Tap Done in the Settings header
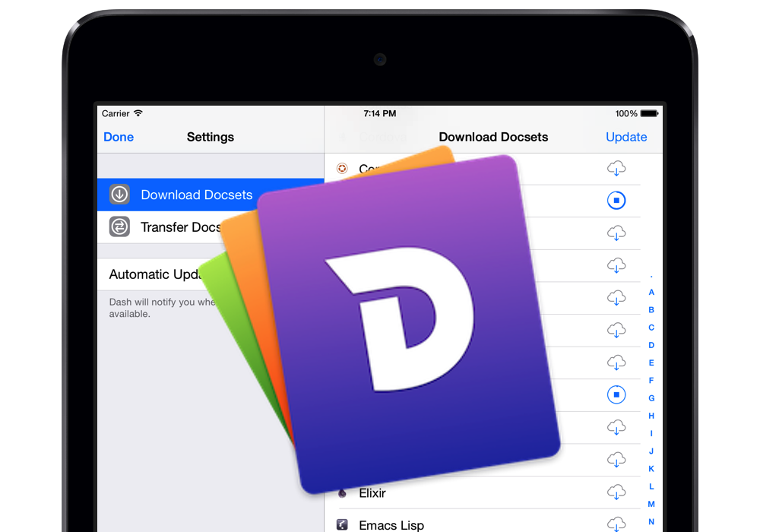This screenshot has width=760, height=532. [119, 137]
